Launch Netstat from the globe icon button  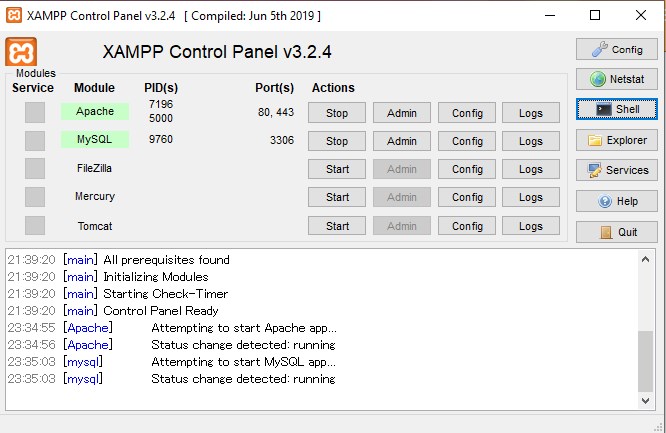[x=616, y=79]
